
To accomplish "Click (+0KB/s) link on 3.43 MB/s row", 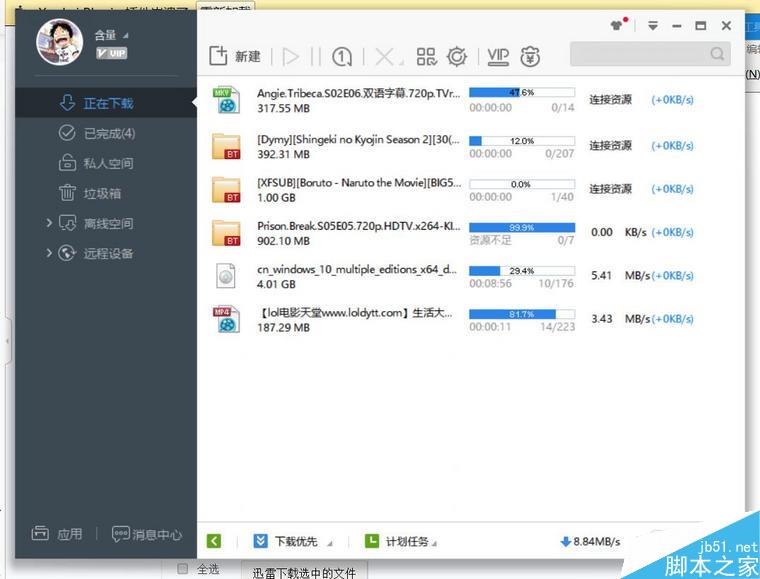I will [x=672, y=319].
